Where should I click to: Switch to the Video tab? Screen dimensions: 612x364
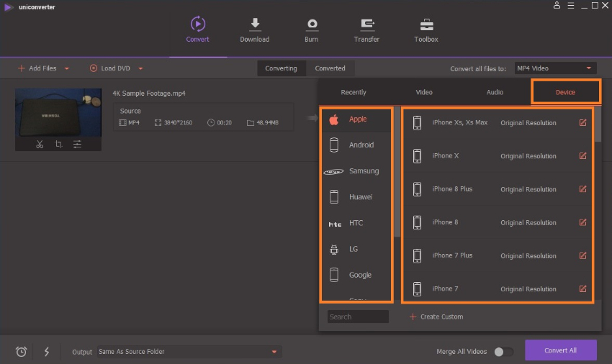pos(424,93)
